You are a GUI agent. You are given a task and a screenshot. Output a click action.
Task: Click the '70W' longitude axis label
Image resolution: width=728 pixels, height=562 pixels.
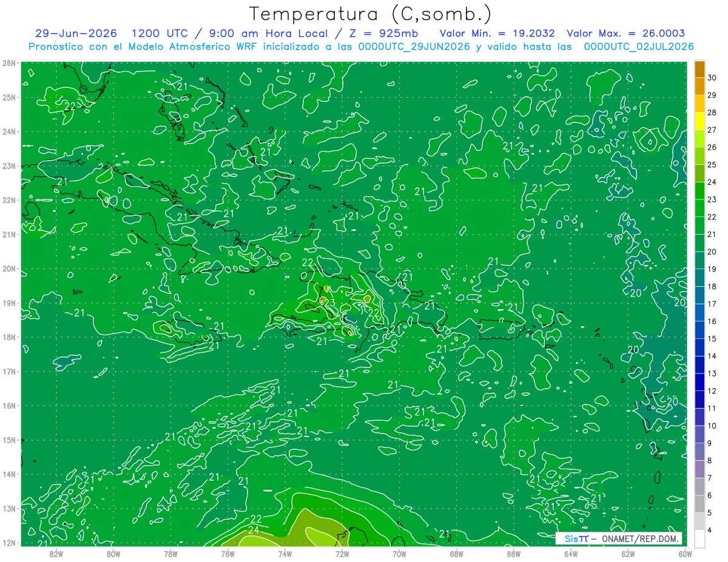click(399, 553)
